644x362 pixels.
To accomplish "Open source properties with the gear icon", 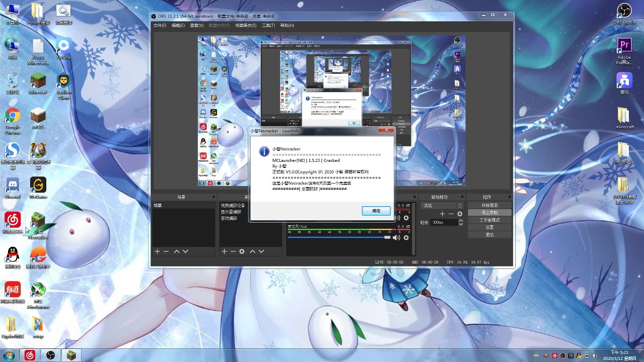I will 242,251.
